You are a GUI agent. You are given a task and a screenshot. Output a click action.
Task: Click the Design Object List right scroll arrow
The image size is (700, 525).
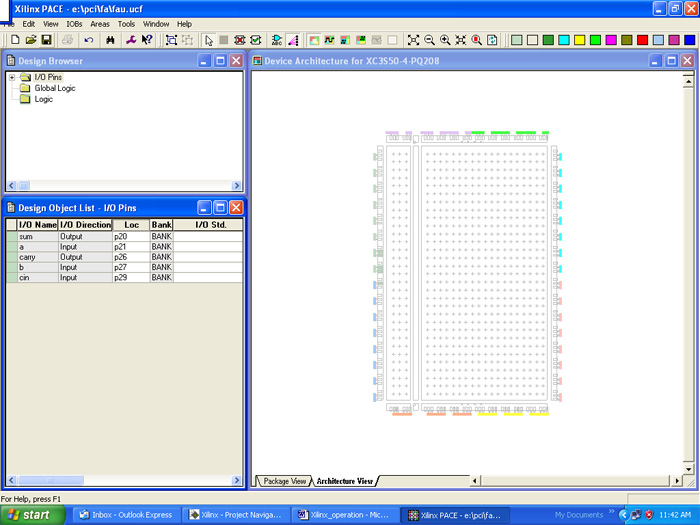tap(237, 480)
